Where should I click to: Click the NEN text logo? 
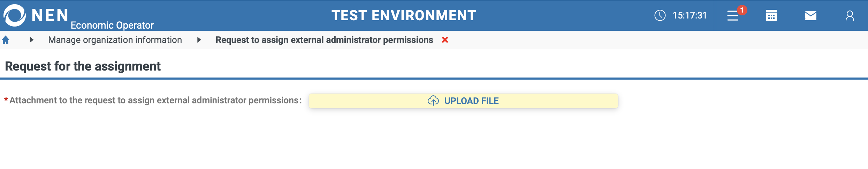50,15
